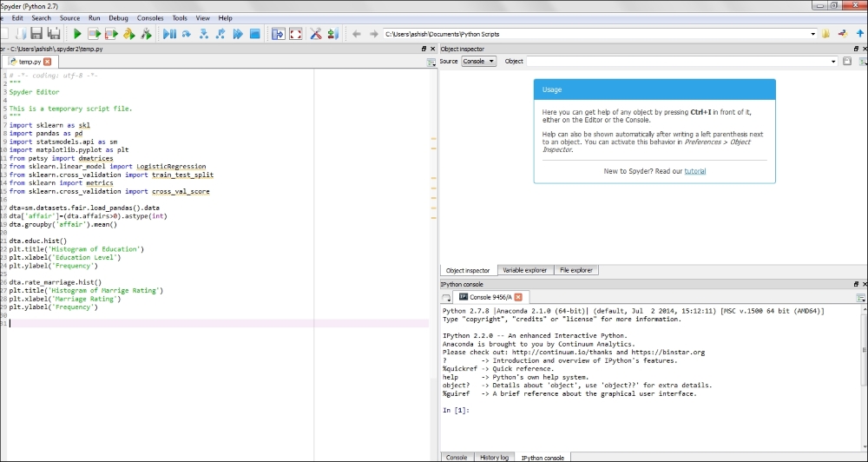Open the Tools menu
The image size is (868, 462).
pos(180,17)
